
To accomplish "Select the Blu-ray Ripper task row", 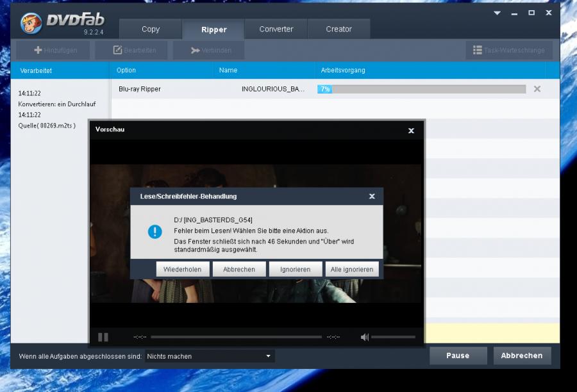I will [x=335, y=89].
